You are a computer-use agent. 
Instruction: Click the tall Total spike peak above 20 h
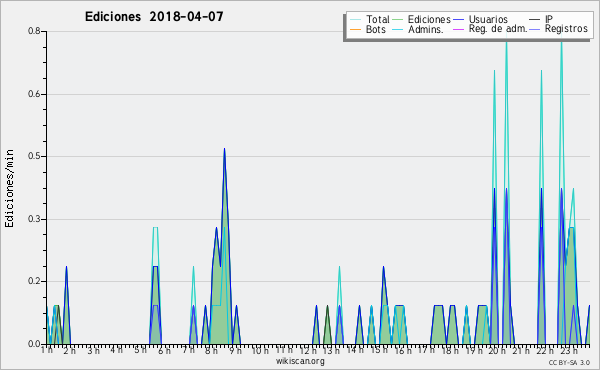494,71
